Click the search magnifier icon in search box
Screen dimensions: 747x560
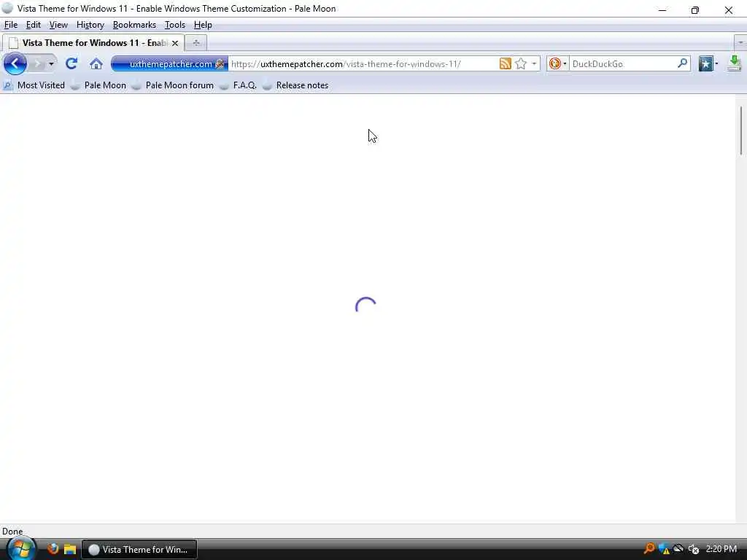tap(682, 63)
